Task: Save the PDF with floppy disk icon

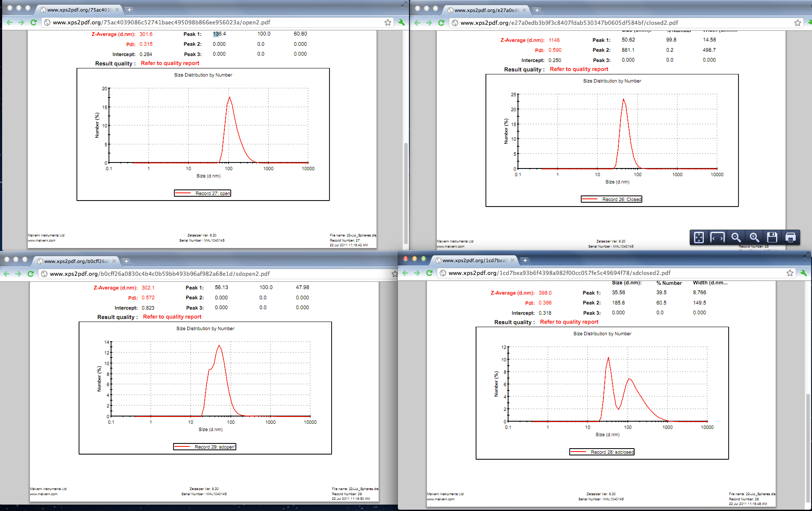Action: (772, 237)
